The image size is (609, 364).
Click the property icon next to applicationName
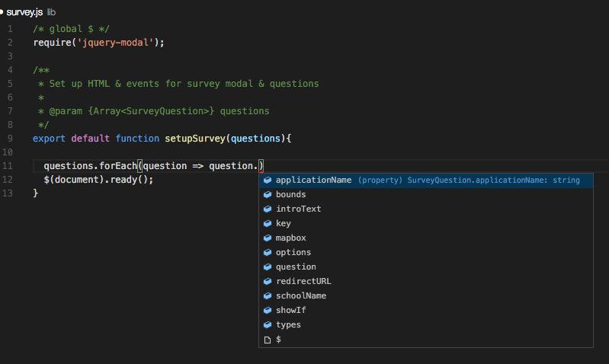pos(268,180)
